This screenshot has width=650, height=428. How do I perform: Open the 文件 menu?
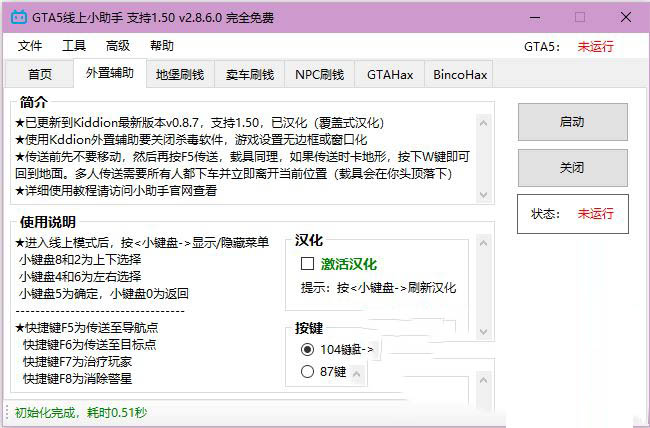tap(30, 46)
